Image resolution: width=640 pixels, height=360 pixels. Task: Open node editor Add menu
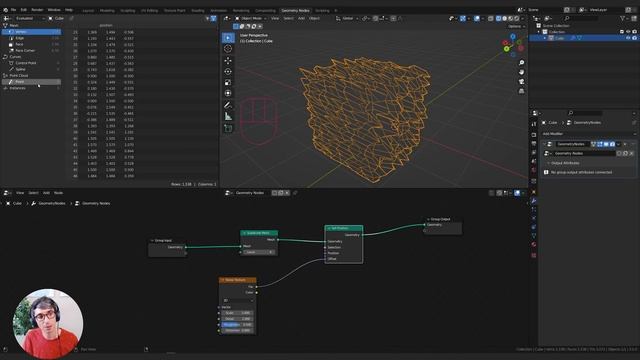click(46, 193)
